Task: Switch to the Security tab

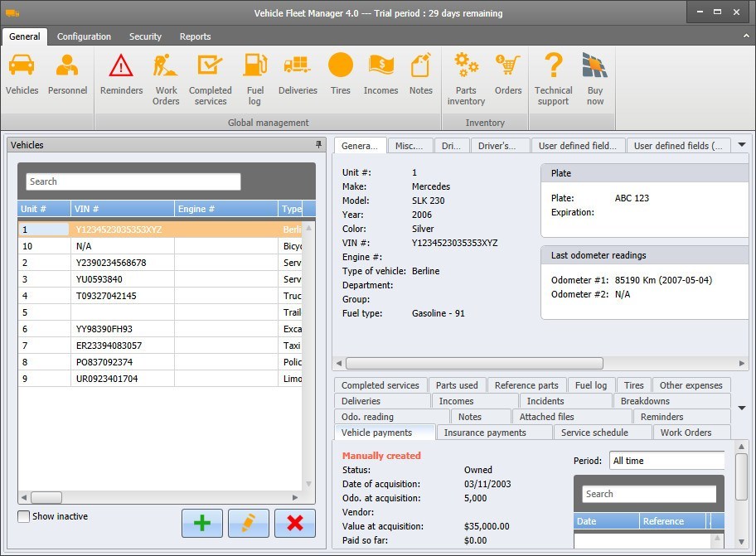Action: tap(145, 36)
